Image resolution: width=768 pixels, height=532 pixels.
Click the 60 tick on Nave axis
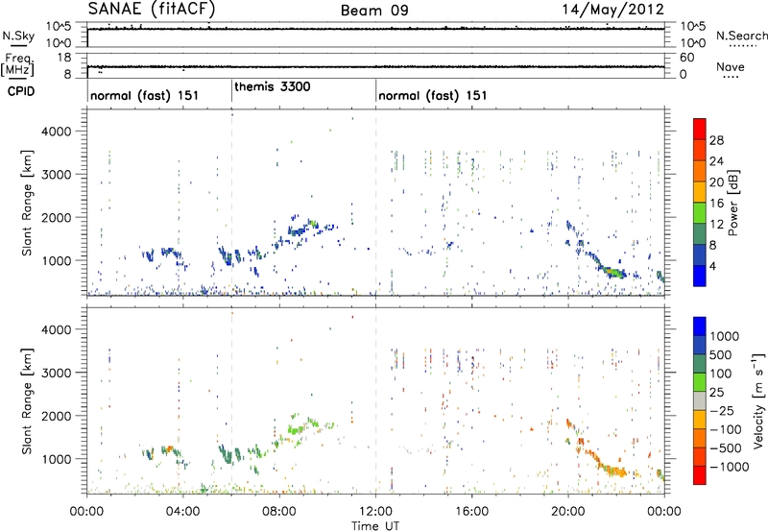coord(687,58)
